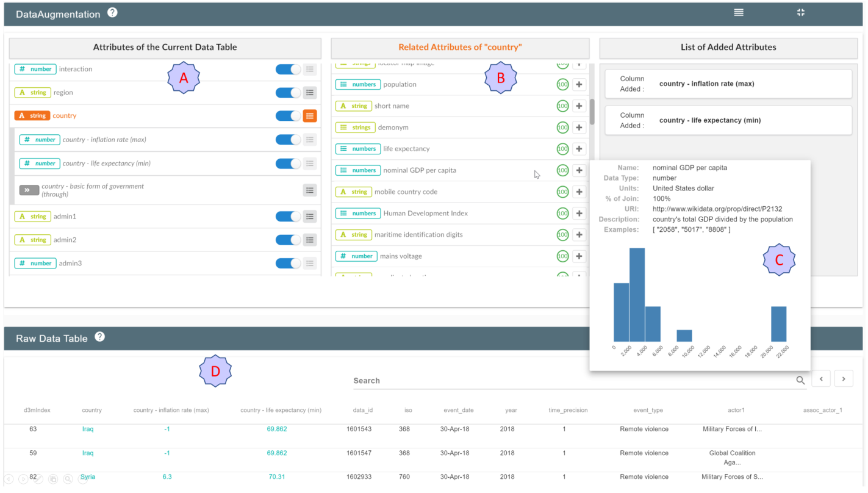Go to next page of raw data table

tap(844, 379)
